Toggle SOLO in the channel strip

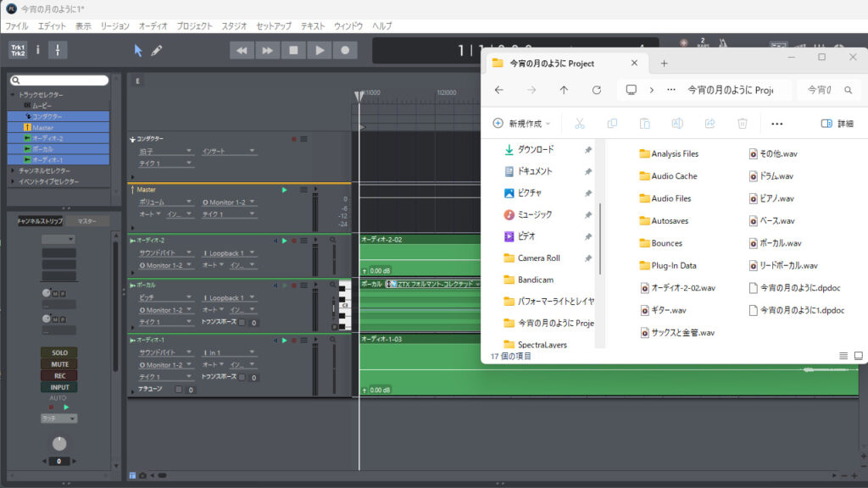click(58, 352)
